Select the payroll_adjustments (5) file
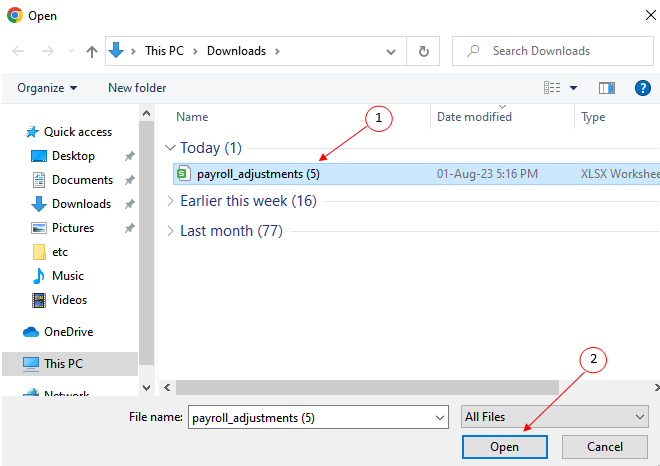660x466 pixels. point(258,174)
